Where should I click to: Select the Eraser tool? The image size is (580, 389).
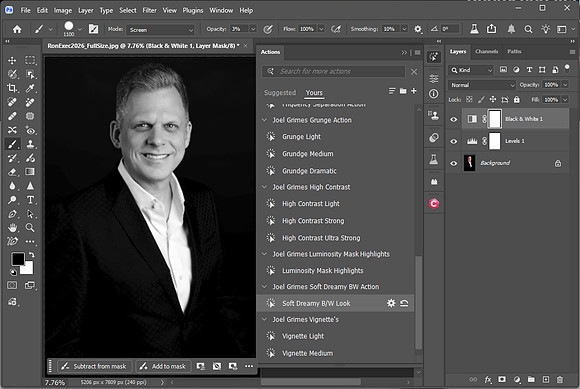pyautogui.click(x=12, y=172)
